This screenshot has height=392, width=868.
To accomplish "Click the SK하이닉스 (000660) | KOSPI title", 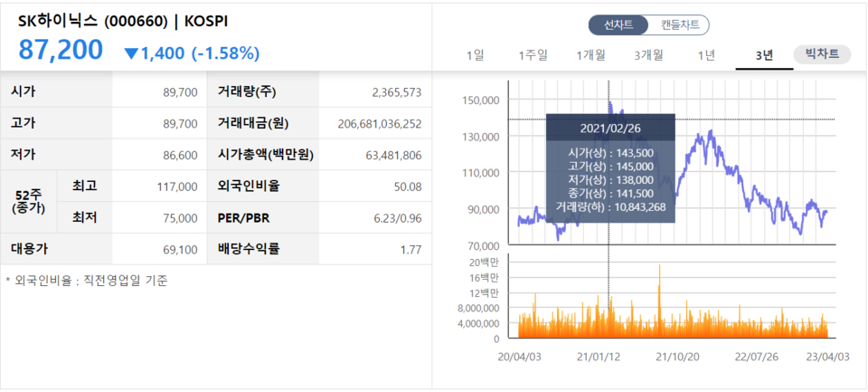I will 123,21.
